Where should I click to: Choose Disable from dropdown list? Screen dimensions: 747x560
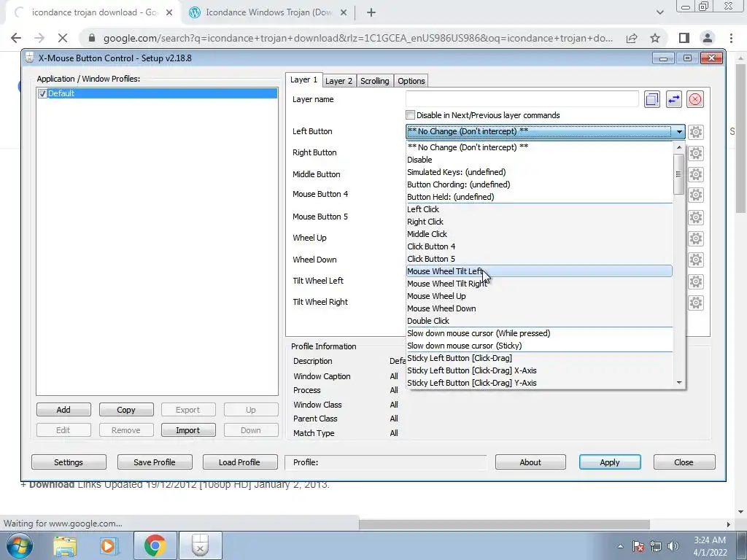539,160
